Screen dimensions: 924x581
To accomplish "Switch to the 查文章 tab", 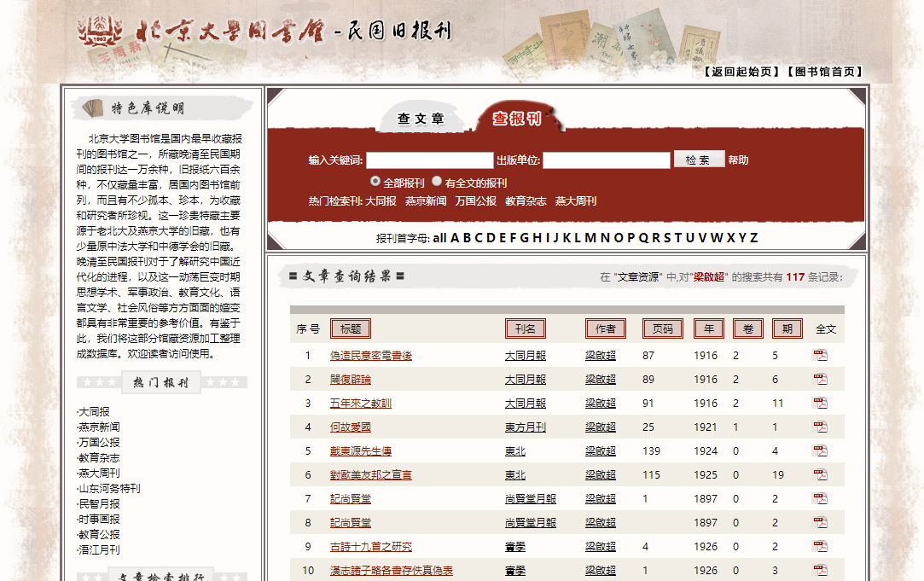I will pos(421,119).
